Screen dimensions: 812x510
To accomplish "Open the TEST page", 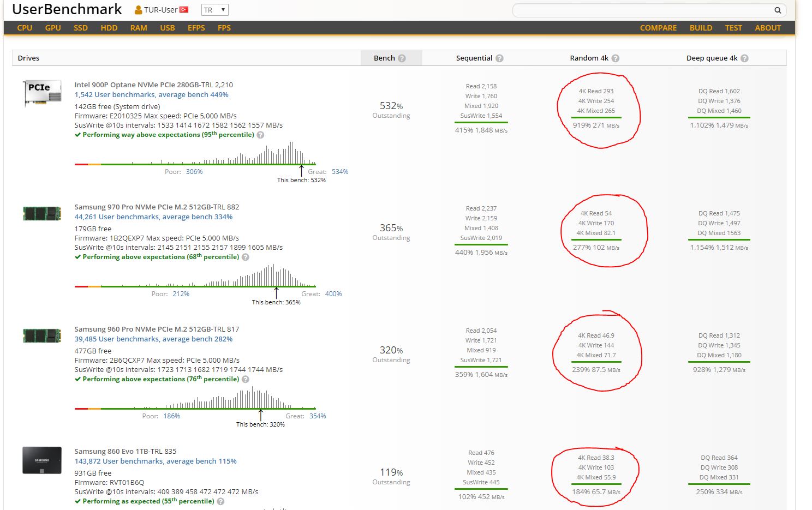I will click(x=733, y=28).
